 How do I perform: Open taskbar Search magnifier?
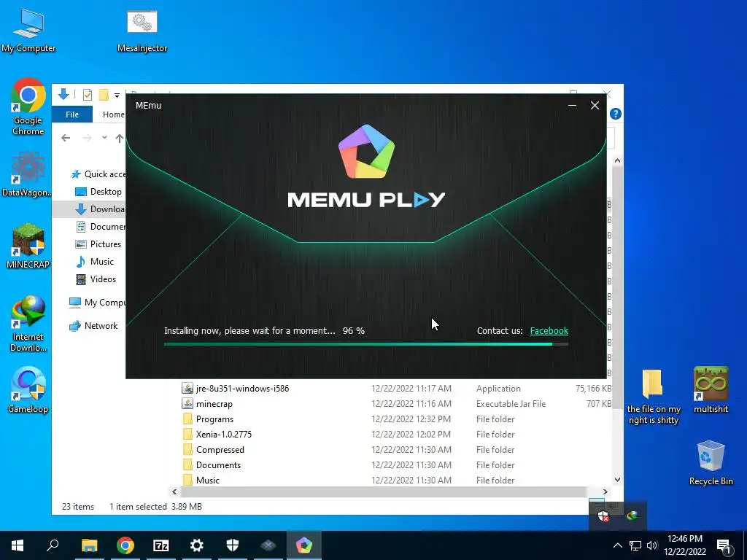(x=53, y=545)
